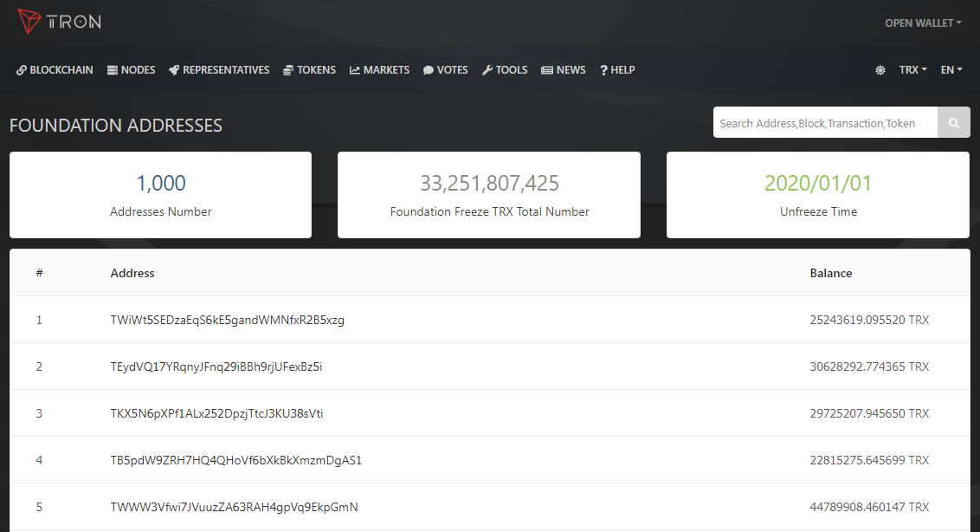The image size is (980, 532).
Task: Click balance 30628292.774365 TRX
Action: [869, 367]
